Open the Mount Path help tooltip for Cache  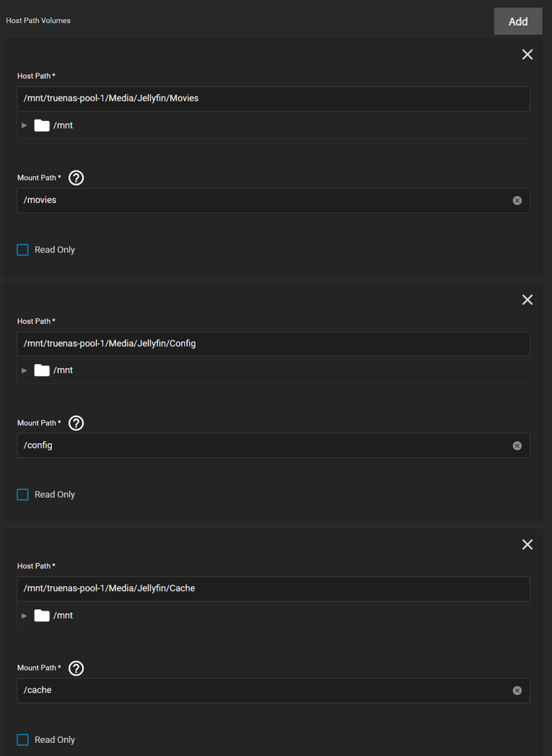coord(75,668)
